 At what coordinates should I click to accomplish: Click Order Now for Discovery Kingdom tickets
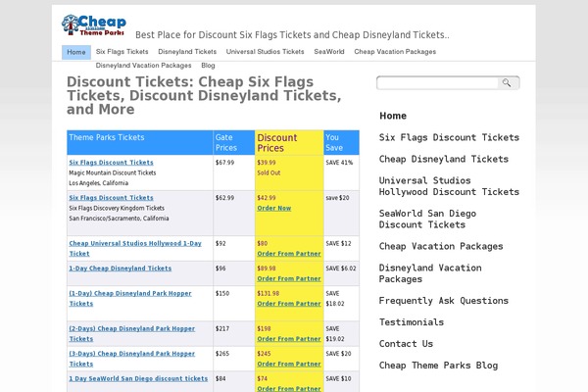274,208
